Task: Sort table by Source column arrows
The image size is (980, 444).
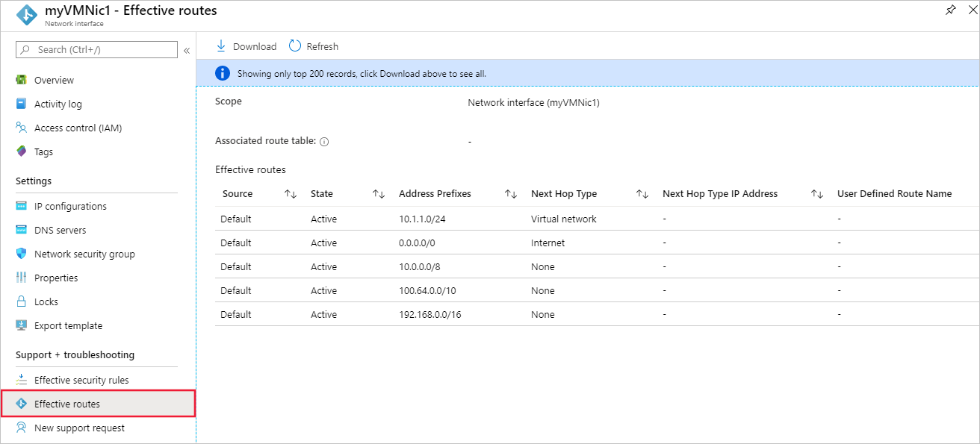Action: click(x=291, y=194)
